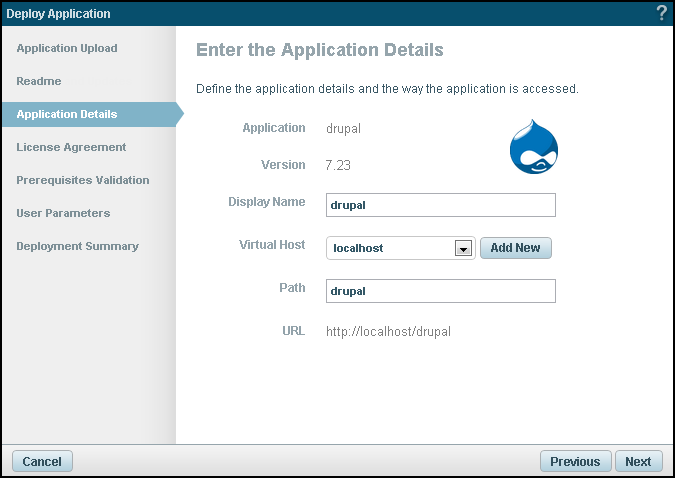The height and width of the screenshot is (478, 675).
Task: Open the Deployment Summary step
Action: tap(77, 246)
